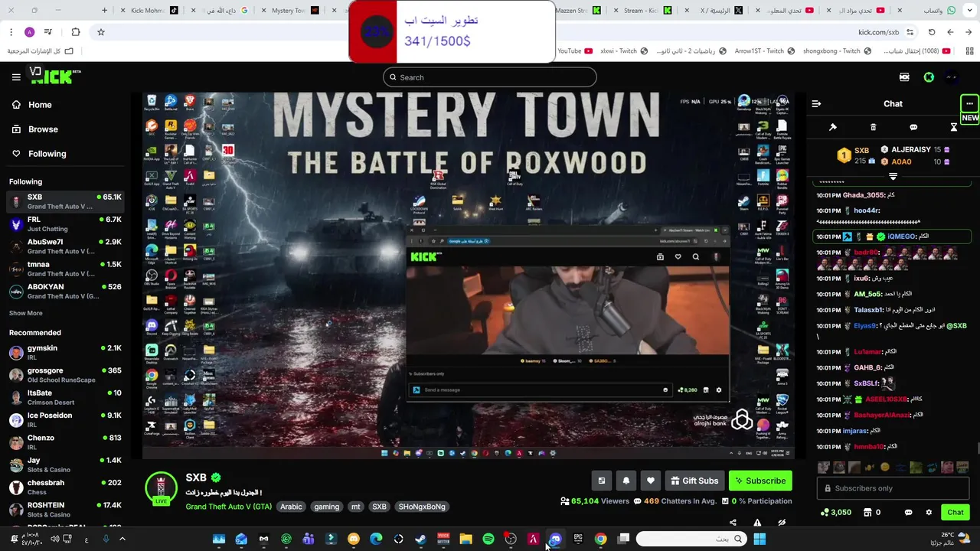Open Following in the sidebar
Image resolution: width=980 pixels, height=551 pixels.
click(47, 154)
